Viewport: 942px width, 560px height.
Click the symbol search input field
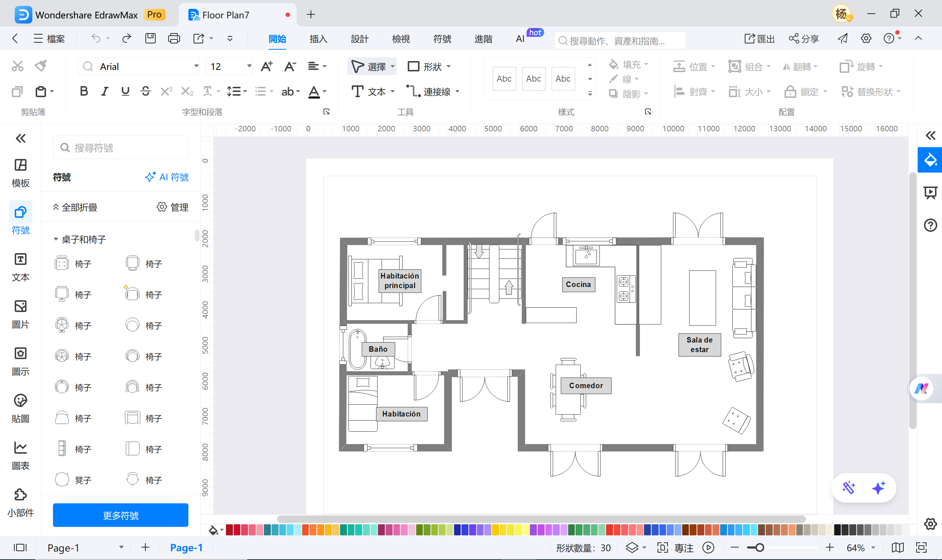(121, 147)
